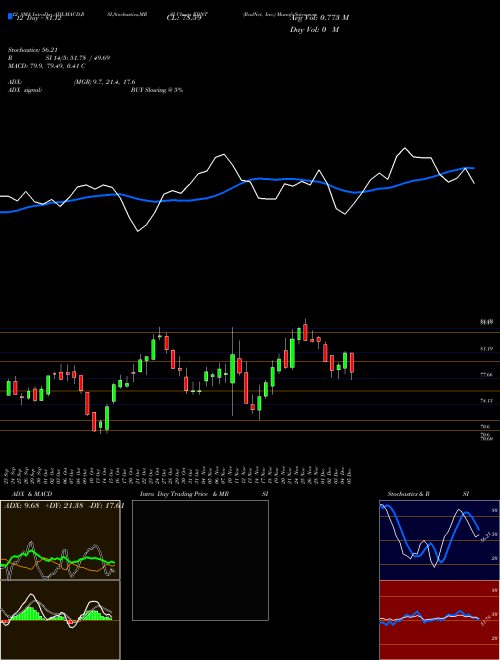The width and height of the screenshot is (500, 660).
Task: Click the blue 12-day SMA legend square
Action: (x=10, y=16)
